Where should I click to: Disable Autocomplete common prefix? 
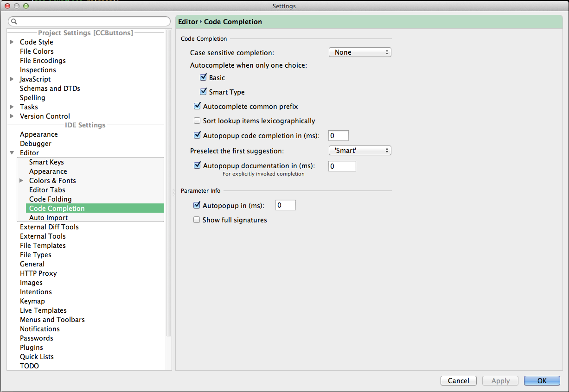(197, 106)
